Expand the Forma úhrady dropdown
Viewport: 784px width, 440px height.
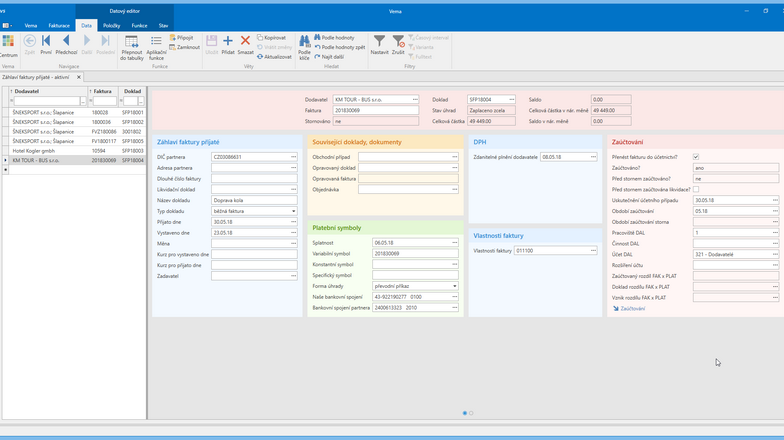click(x=454, y=286)
